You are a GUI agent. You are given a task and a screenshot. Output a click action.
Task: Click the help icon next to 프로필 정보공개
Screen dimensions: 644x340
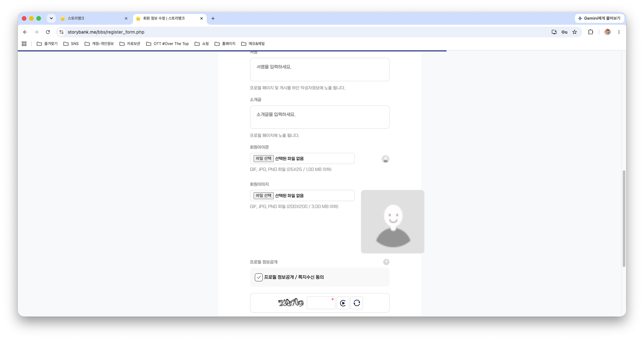coord(386,262)
